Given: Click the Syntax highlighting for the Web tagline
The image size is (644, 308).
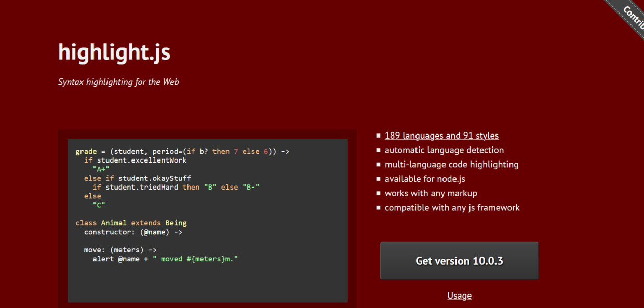Looking at the screenshot, I should pos(118,82).
